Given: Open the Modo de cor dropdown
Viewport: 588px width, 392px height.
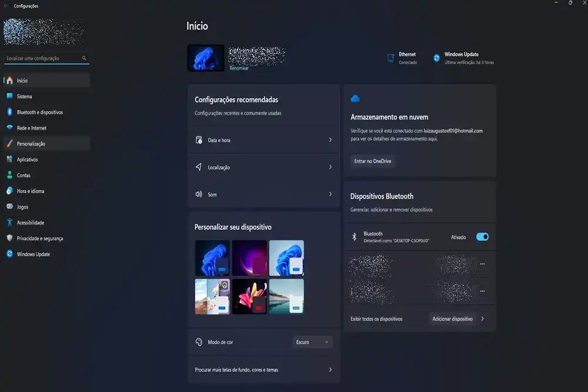Looking at the screenshot, I should 312,342.
